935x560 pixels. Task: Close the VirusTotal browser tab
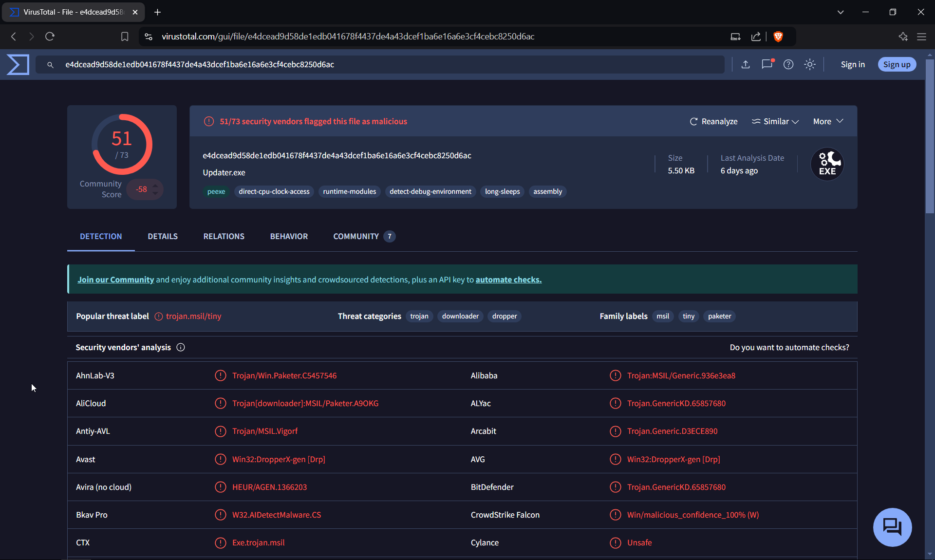[135, 12]
